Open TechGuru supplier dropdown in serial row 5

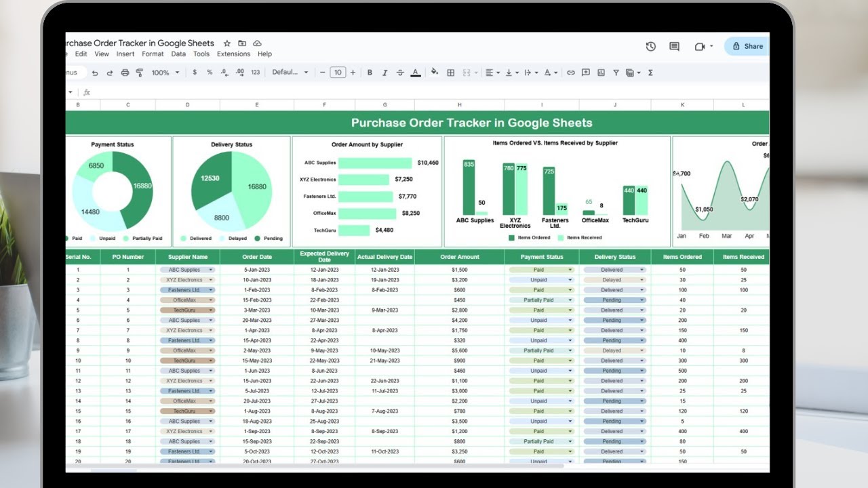tap(211, 310)
